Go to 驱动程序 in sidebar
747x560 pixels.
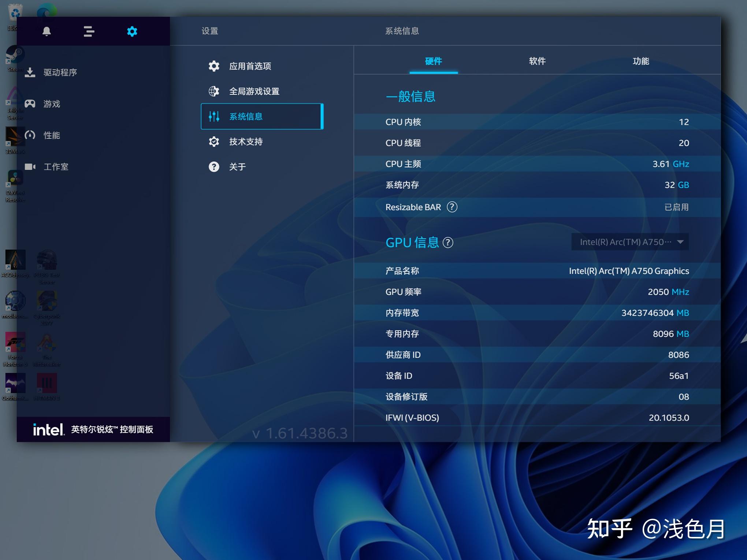(x=60, y=72)
